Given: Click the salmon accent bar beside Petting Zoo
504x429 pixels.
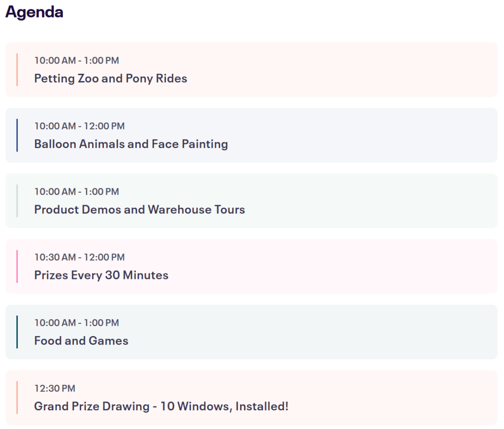Looking at the screenshot, I should point(17,69).
